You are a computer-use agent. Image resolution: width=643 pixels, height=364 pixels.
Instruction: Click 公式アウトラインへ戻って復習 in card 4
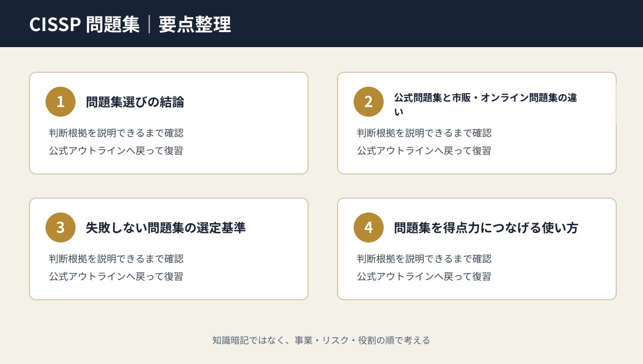point(424,276)
